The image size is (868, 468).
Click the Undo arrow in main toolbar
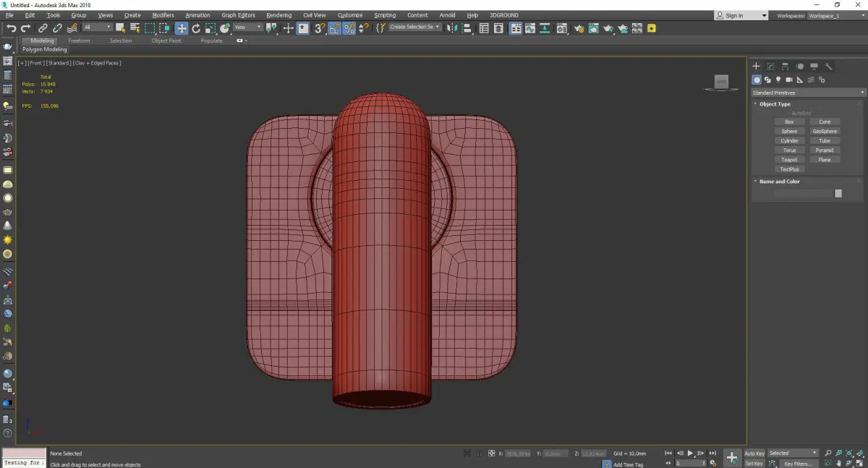[x=11, y=28]
